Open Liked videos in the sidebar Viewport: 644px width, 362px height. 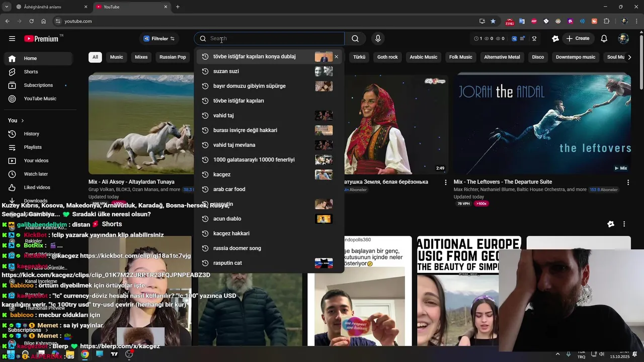click(x=39, y=188)
